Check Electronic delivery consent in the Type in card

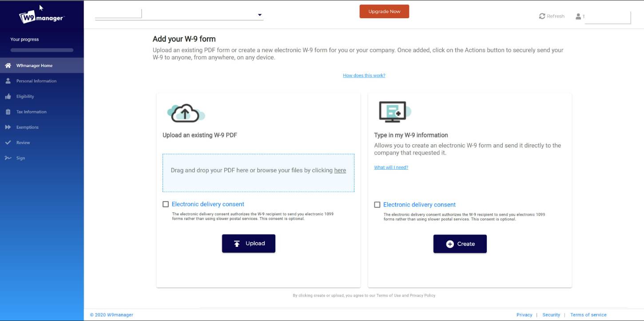[x=377, y=205]
